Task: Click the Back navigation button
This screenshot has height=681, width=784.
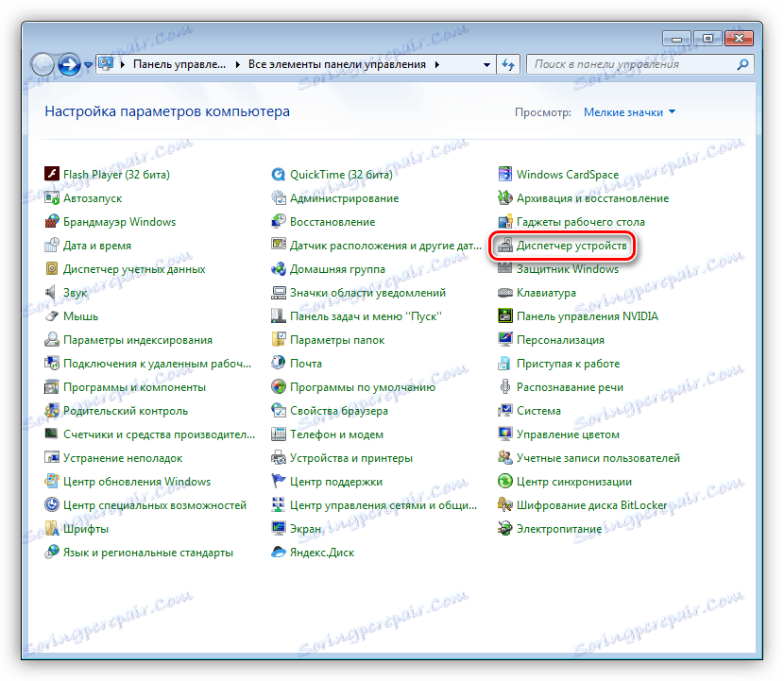Action: (43, 64)
